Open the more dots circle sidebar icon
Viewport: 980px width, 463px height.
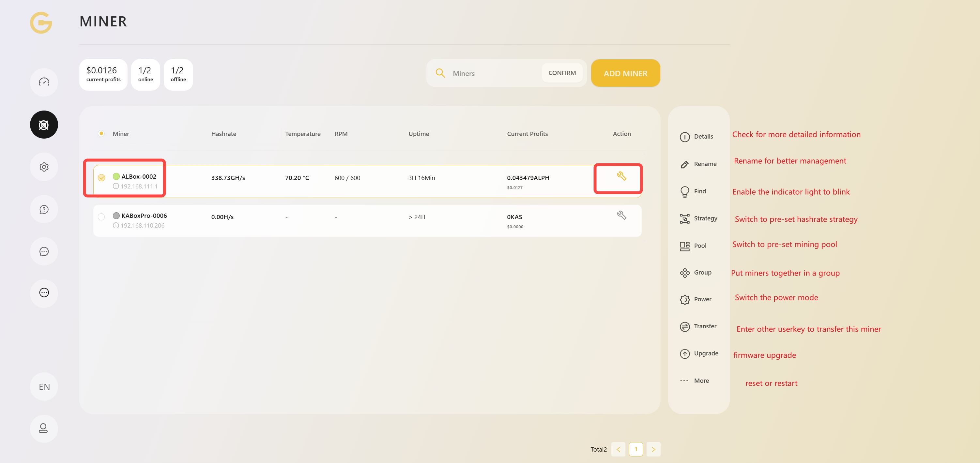point(44,293)
